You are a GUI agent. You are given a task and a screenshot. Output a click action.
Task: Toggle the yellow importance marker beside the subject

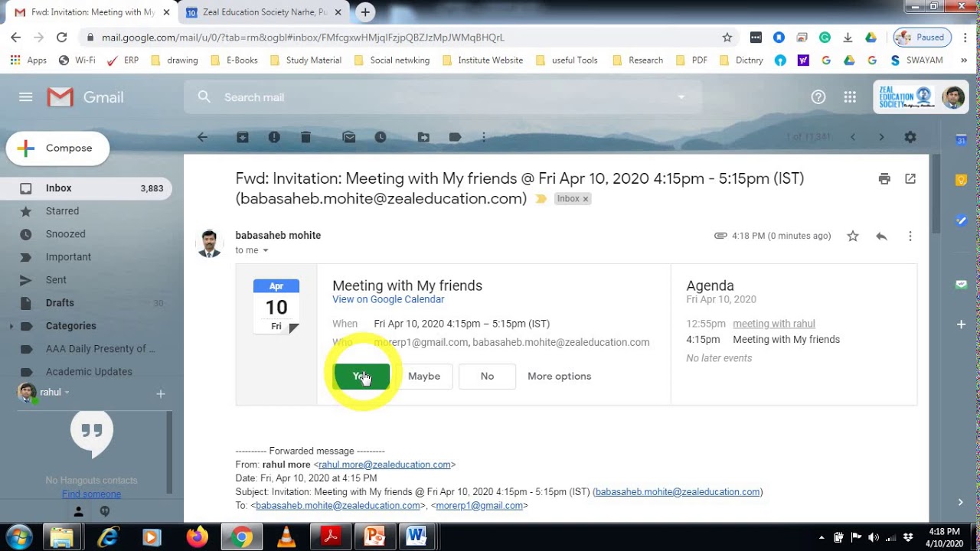pyautogui.click(x=541, y=199)
